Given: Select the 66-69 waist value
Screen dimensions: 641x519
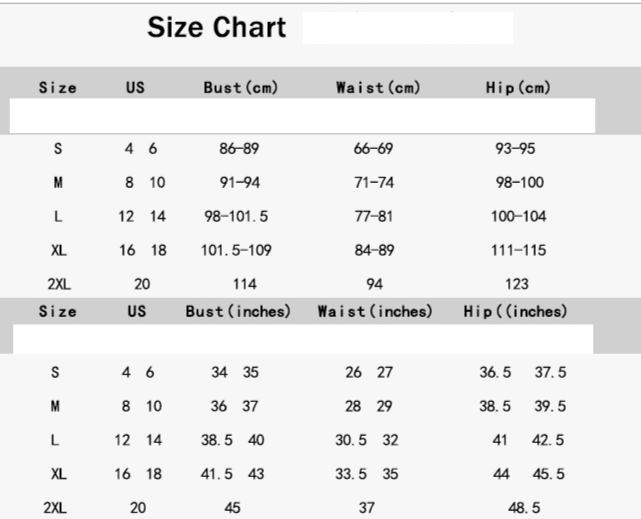Looking at the screenshot, I should (x=373, y=149).
